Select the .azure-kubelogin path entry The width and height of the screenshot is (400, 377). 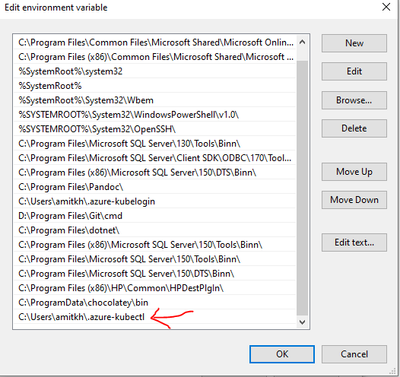coord(155,201)
